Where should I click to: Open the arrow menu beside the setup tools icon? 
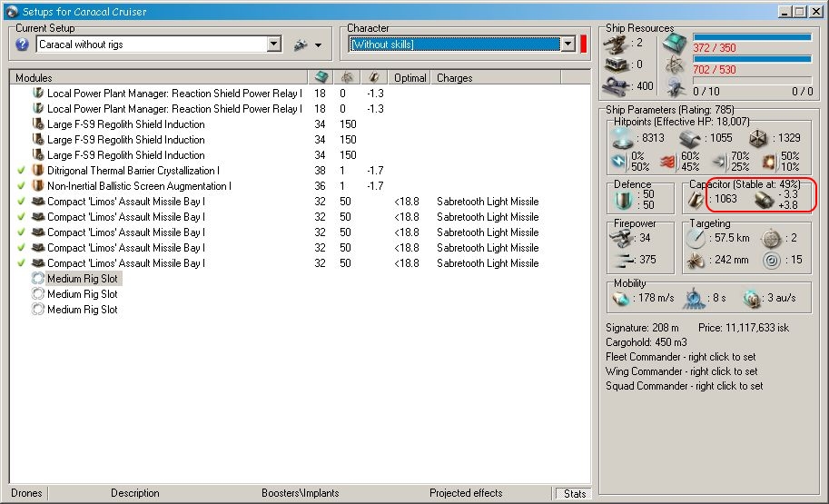coord(318,45)
